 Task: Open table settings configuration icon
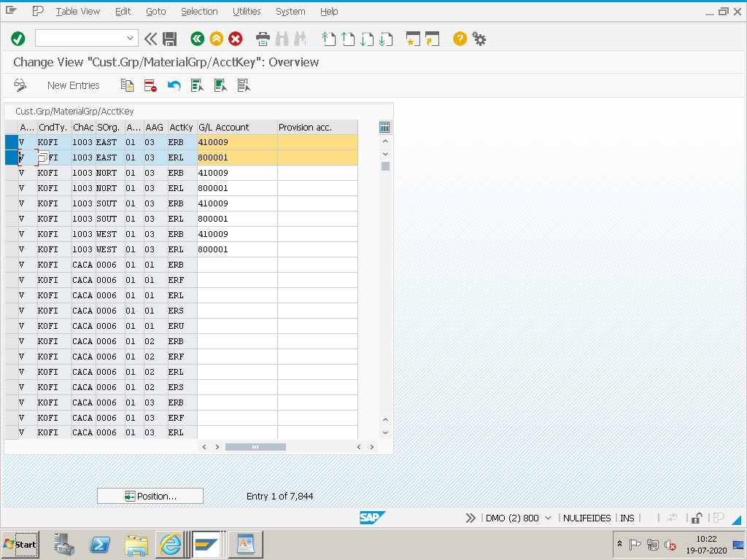point(384,127)
